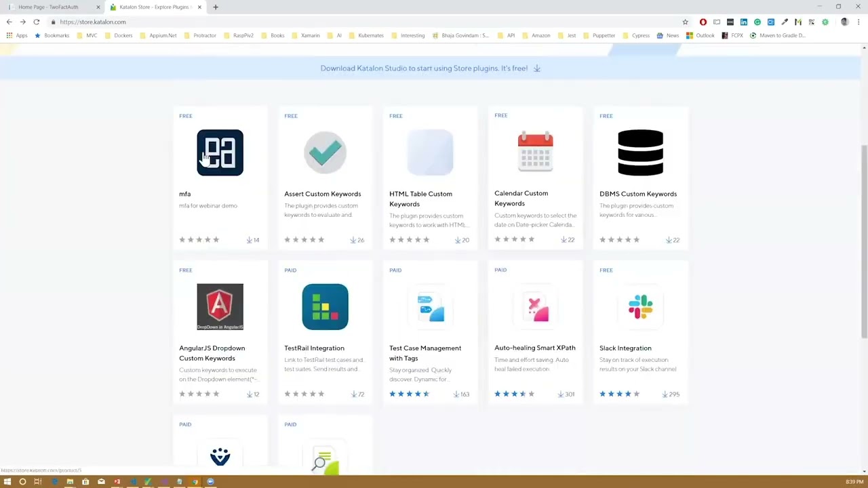Open Test Case Management with Tags title
The width and height of the screenshot is (868, 488).
click(x=425, y=353)
